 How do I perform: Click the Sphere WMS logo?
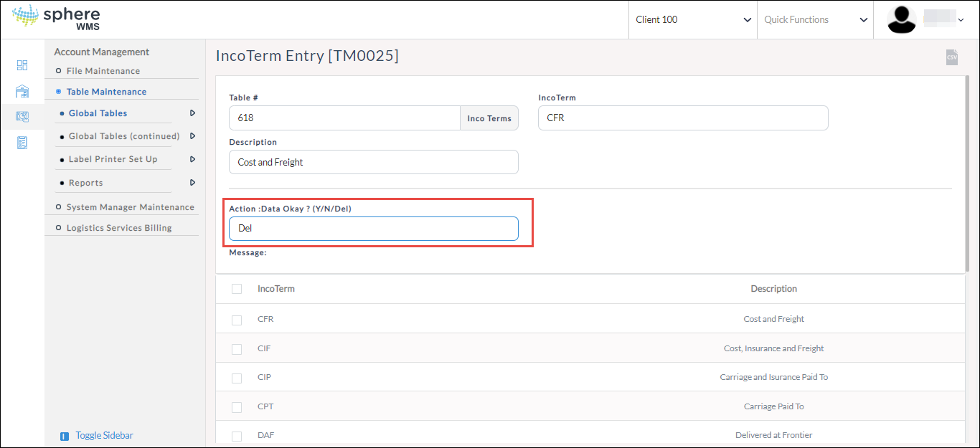point(56,19)
